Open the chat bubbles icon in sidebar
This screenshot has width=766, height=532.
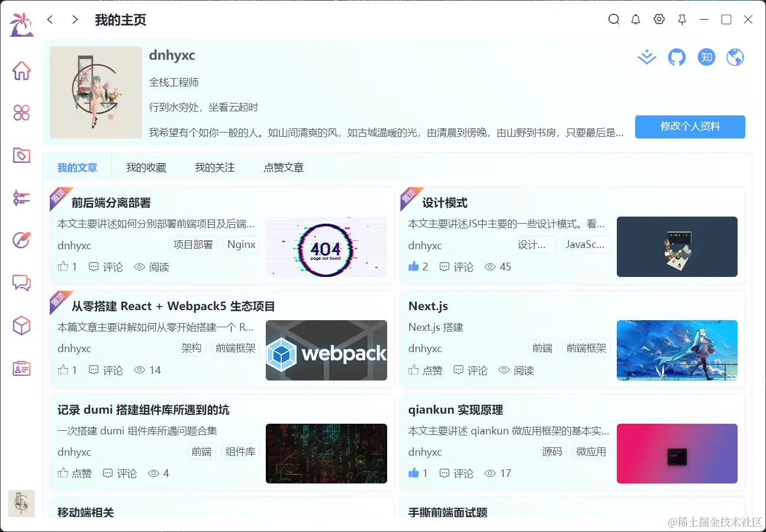(x=21, y=283)
